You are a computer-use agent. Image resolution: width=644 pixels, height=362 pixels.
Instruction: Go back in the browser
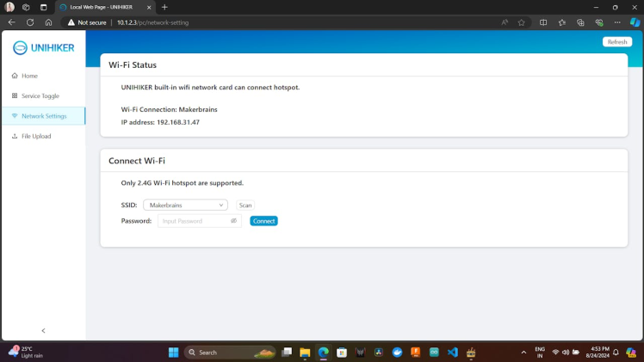11,22
